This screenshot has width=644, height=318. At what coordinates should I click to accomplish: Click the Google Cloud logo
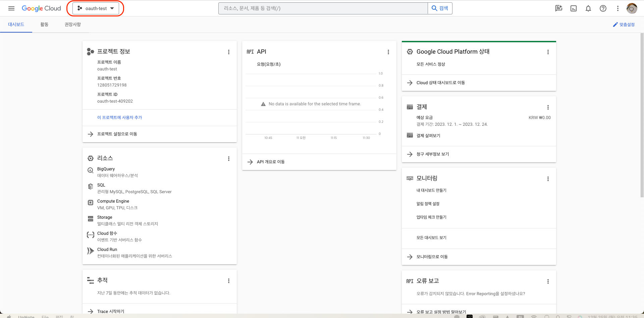[x=41, y=8]
